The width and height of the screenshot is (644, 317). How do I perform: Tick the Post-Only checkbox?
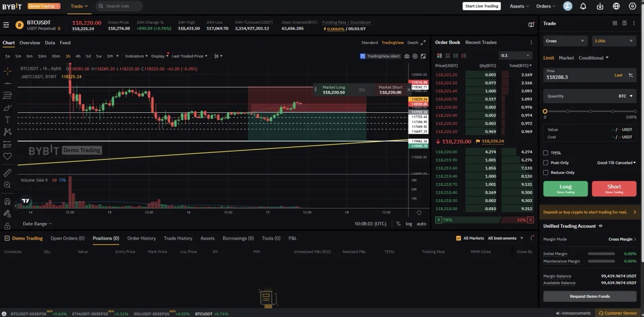(x=546, y=162)
